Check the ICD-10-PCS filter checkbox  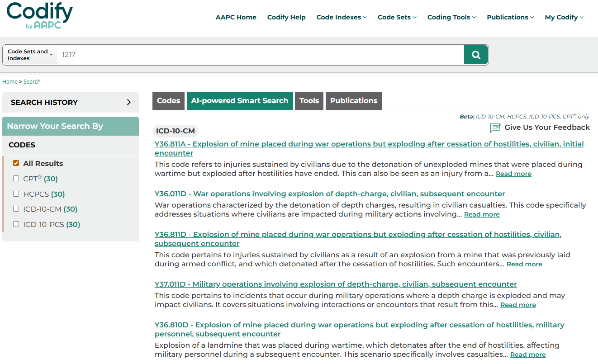(16, 224)
